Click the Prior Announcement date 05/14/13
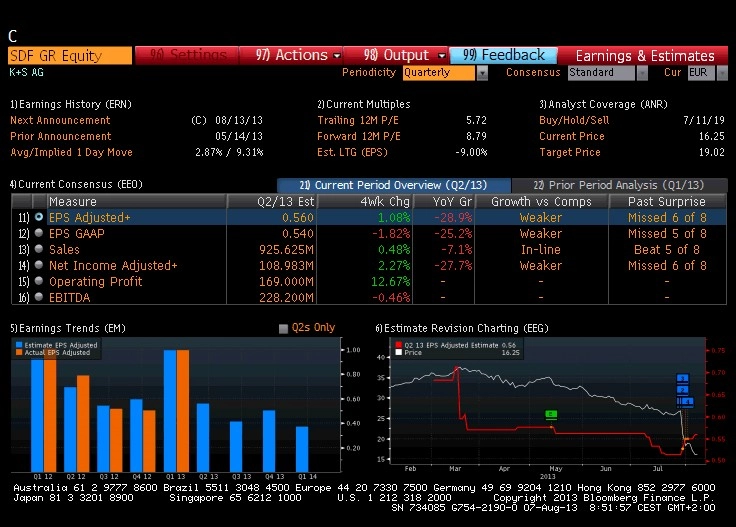The height and width of the screenshot is (527, 736). click(x=239, y=136)
